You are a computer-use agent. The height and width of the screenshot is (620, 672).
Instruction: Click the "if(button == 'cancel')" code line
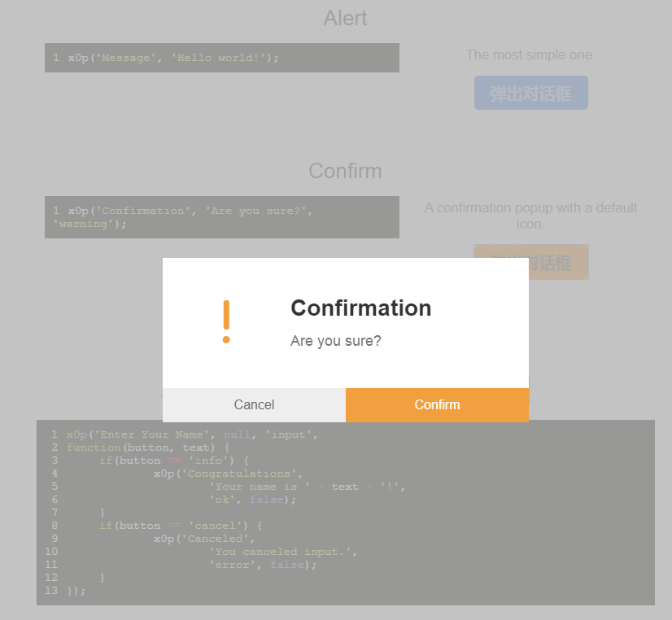point(181,526)
